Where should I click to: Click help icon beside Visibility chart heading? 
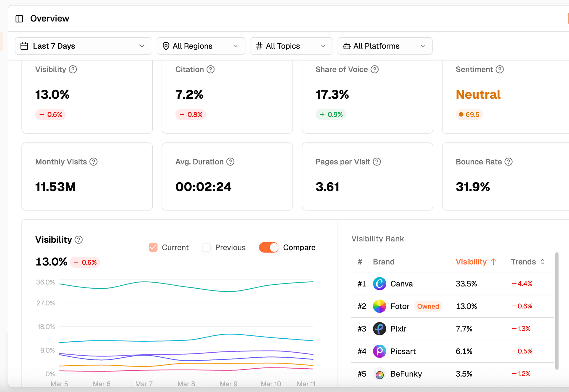[x=79, y=240]
